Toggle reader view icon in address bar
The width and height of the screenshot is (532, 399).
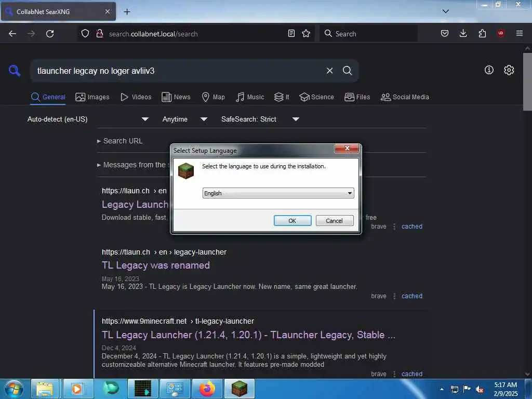291,33
